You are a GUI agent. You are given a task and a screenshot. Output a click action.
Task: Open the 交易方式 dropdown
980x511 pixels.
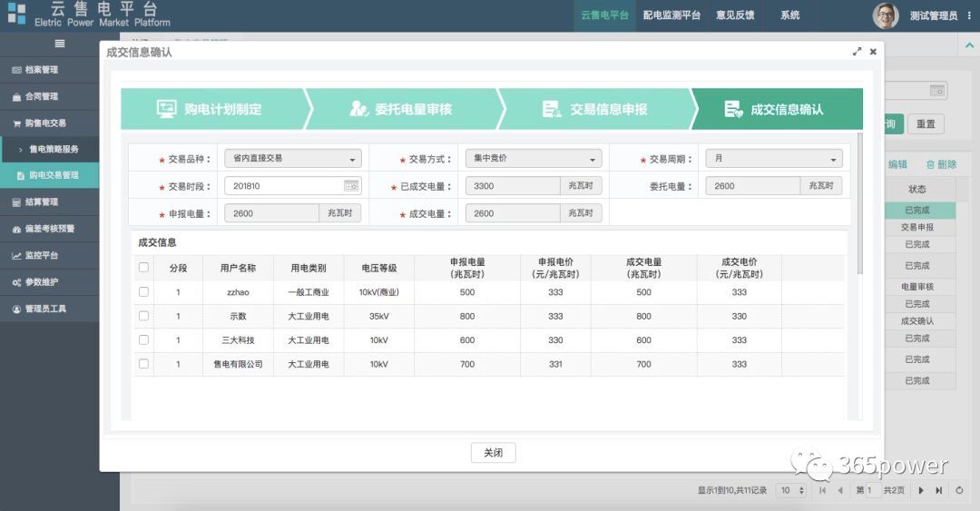(x=532, y=159)
